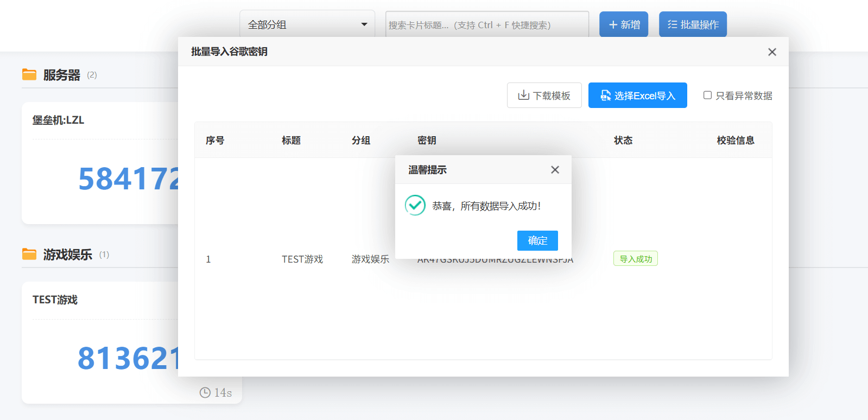Click the plus icon on the 新增 button
This screenshot has height=420, width=868.
point(613,25)
